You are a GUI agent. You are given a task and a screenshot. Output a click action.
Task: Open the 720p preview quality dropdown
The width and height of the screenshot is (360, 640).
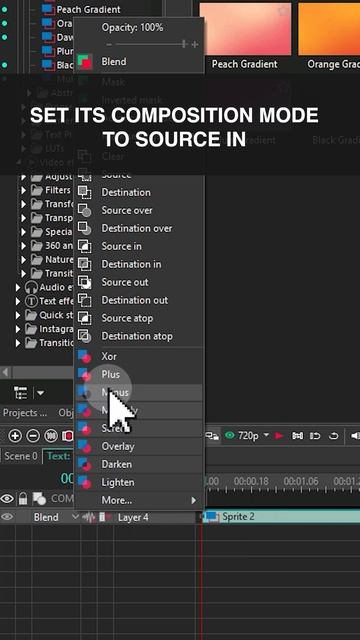[x=267, y=435]
